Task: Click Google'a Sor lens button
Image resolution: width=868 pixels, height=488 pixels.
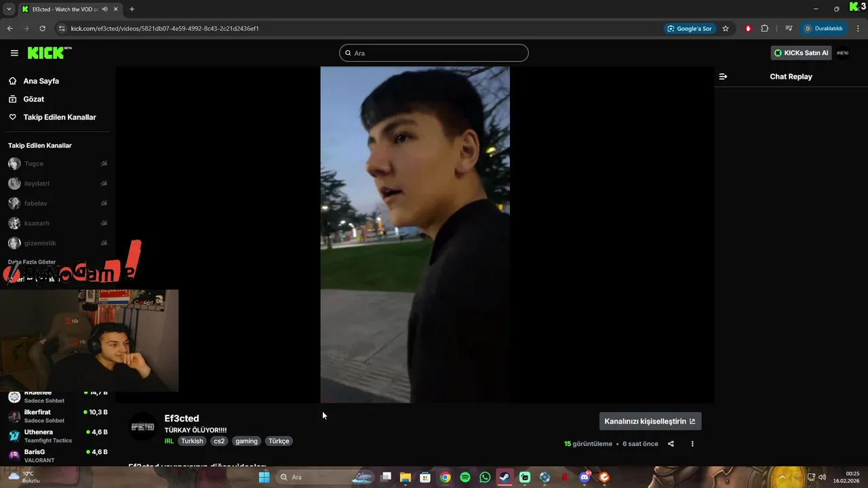Action: pos(690,28)
